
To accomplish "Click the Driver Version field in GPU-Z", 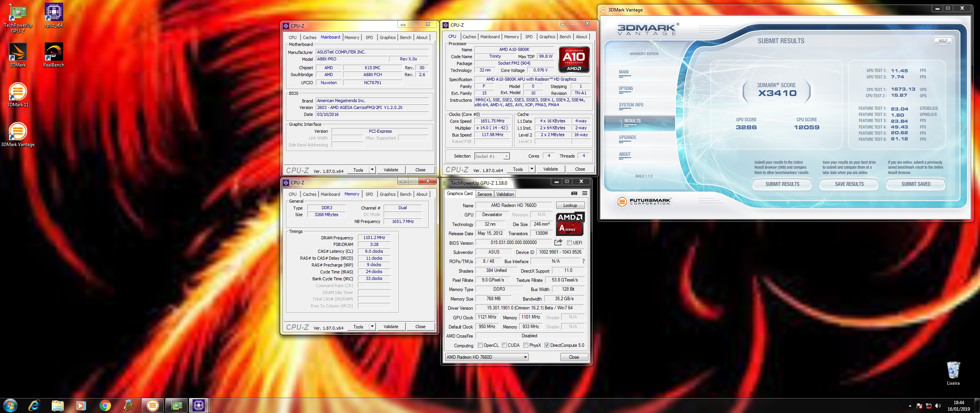I will (529, 308).
